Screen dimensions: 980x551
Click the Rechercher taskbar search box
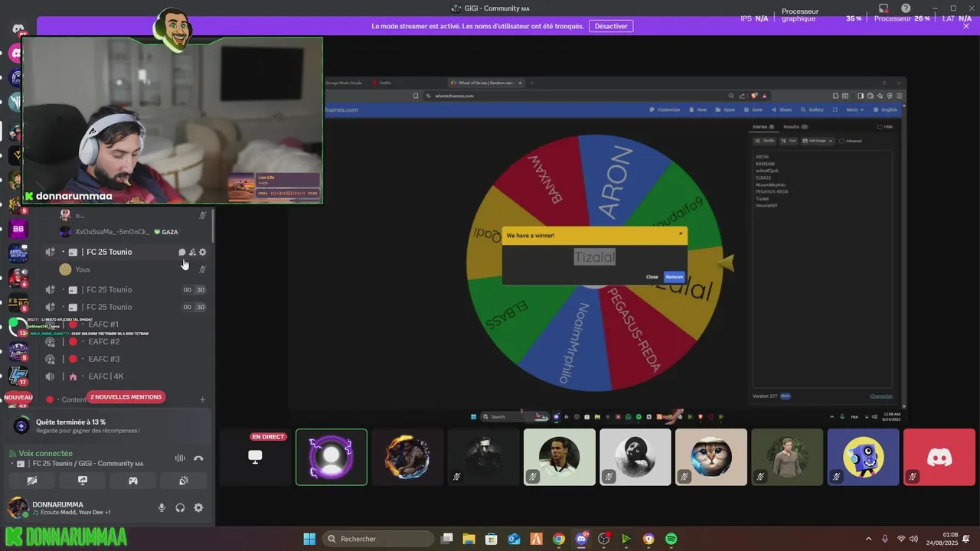click(378, 539)
